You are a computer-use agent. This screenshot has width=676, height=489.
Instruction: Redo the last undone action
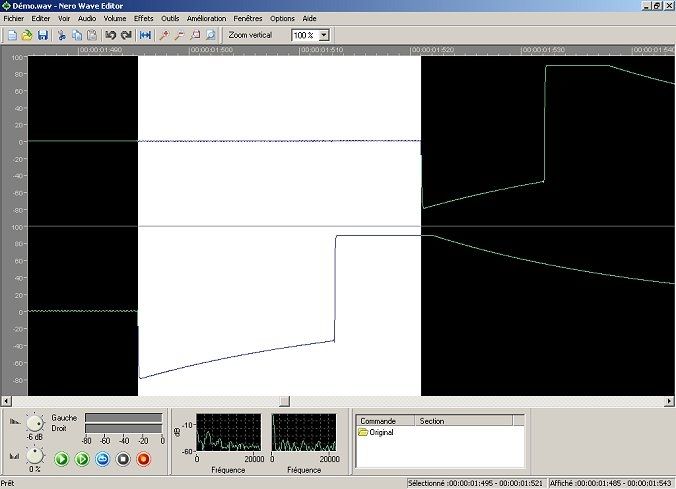pyautogui.click(x=126, y=35)
